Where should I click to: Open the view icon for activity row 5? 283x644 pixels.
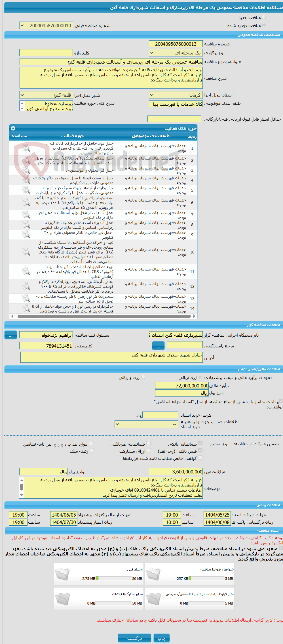(x=26, y=190)
